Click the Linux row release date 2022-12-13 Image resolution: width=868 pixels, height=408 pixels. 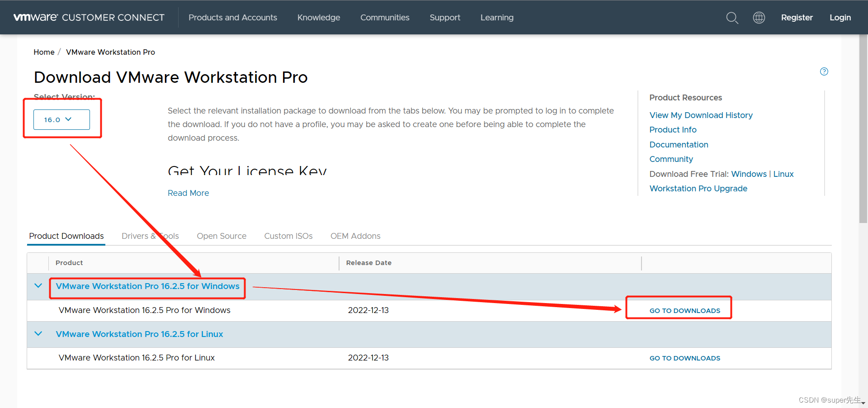[x=368, y=358]
